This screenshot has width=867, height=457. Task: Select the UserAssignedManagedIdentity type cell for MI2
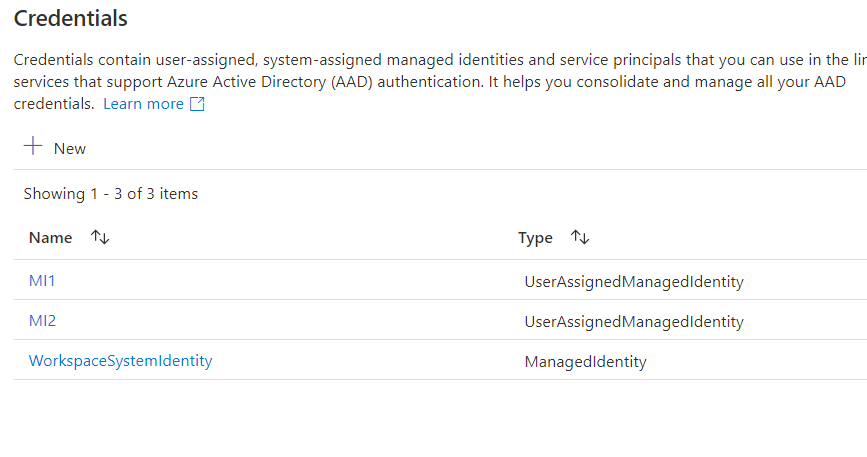(x=633, y=322)
